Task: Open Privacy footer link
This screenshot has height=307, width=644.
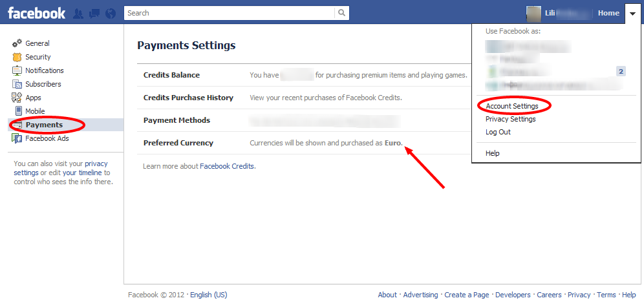Action: click(x=579, y=295)
